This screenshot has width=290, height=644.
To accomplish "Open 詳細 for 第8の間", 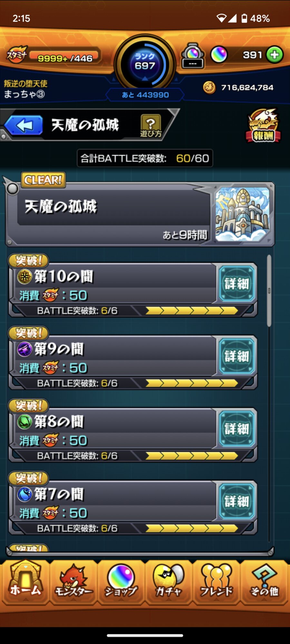I will tap(237, 429).
